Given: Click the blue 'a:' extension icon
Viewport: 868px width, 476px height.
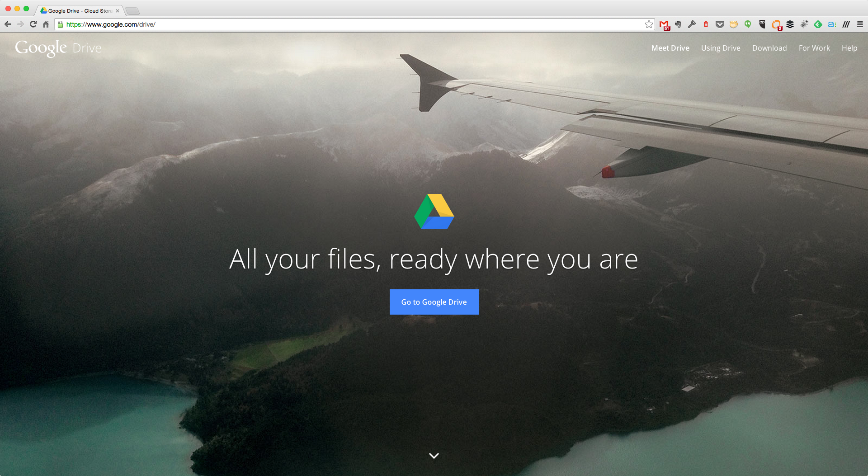Looking at the screenshot, I should 832,24.
